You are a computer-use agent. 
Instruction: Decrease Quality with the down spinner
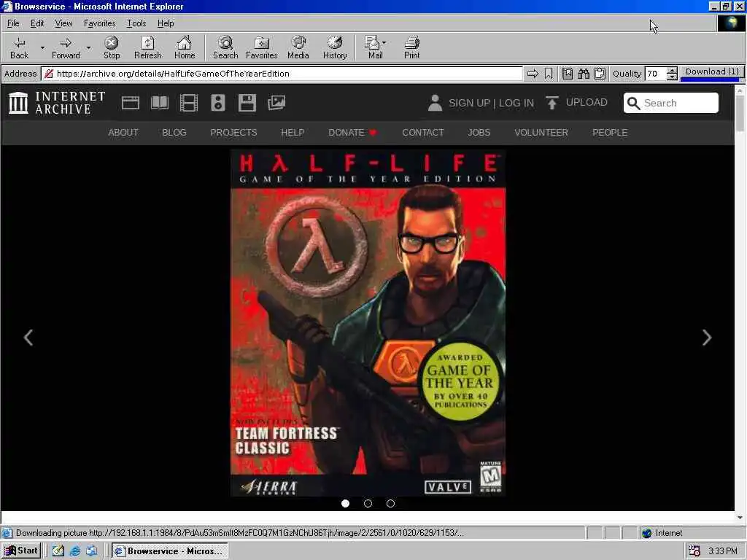pos(672,77)
